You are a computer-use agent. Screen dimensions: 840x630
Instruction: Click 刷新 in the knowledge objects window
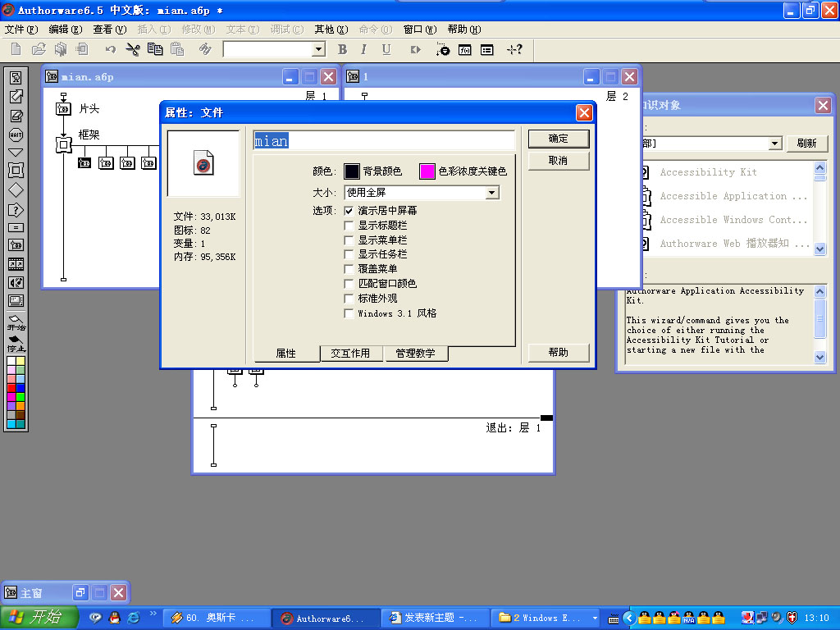[x=807, y=144]
